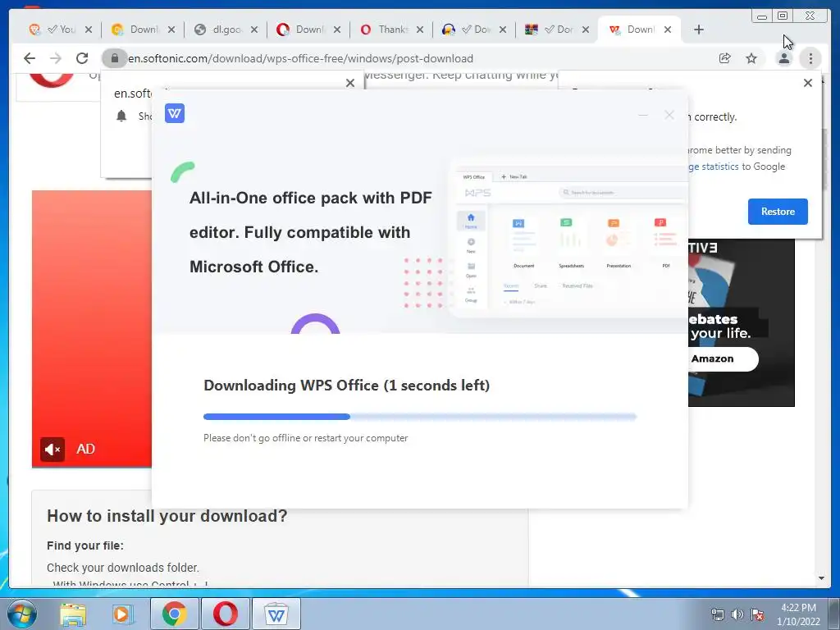
Task: Switch to the WinRAR icon 'Dor' tab
Action: point(555,30)
